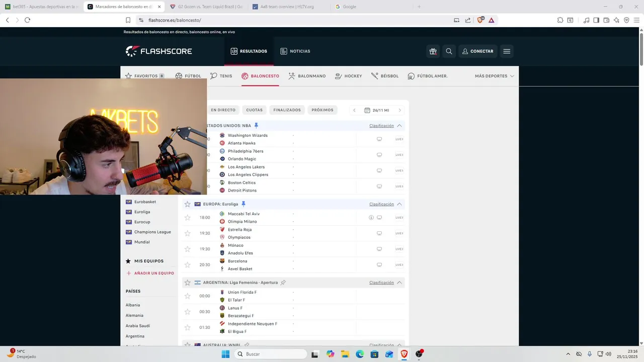644x362 pixels.
Task: Select the HOCKEY sport tab
Action: tap(348, 76)
